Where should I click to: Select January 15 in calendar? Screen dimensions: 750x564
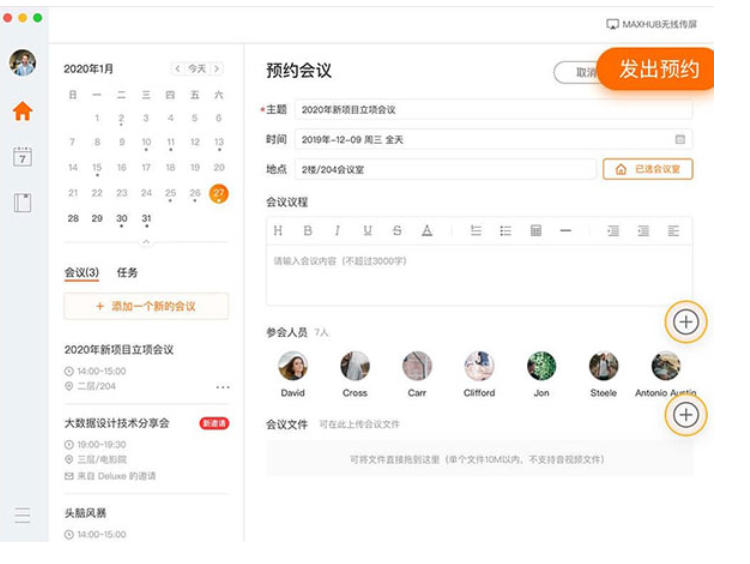click(x=97, y=167)
